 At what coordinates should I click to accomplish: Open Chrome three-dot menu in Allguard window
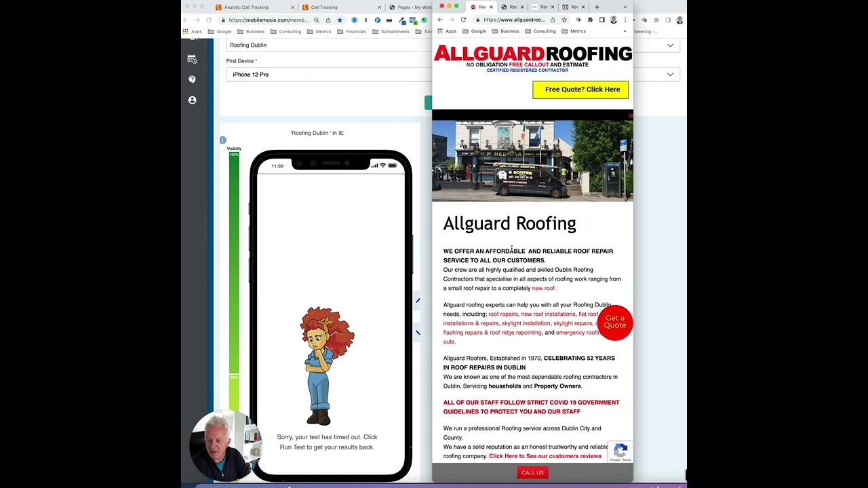click(x=625, y=20)
